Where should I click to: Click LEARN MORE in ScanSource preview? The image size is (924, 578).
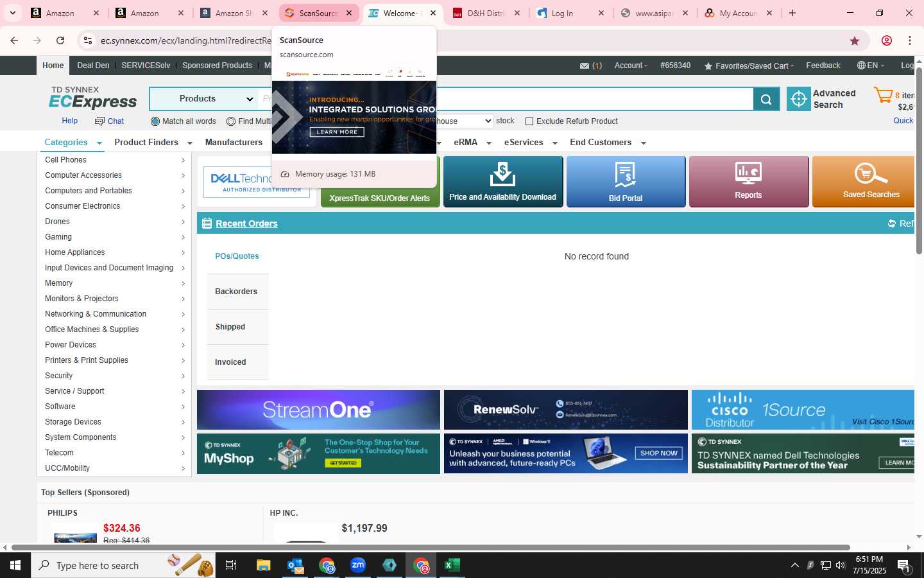point(337,132)
